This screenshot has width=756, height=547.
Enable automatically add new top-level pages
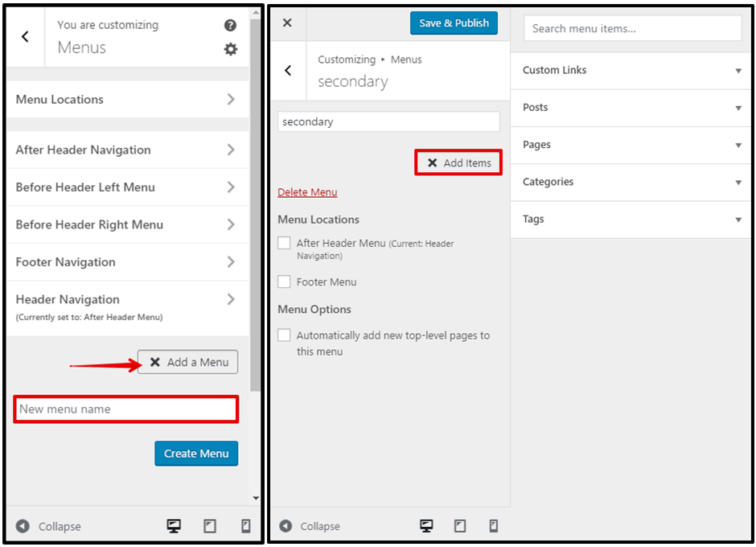click(x=284, y=335)
